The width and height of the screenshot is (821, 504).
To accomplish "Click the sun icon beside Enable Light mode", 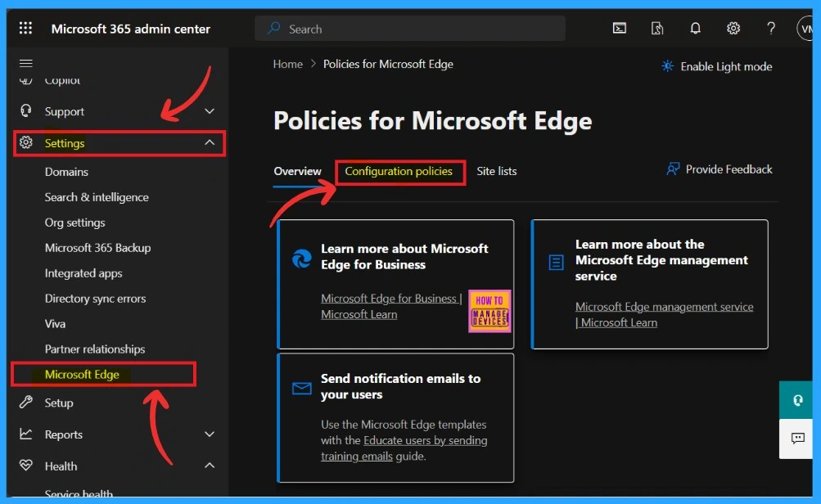I will point(667,66).
